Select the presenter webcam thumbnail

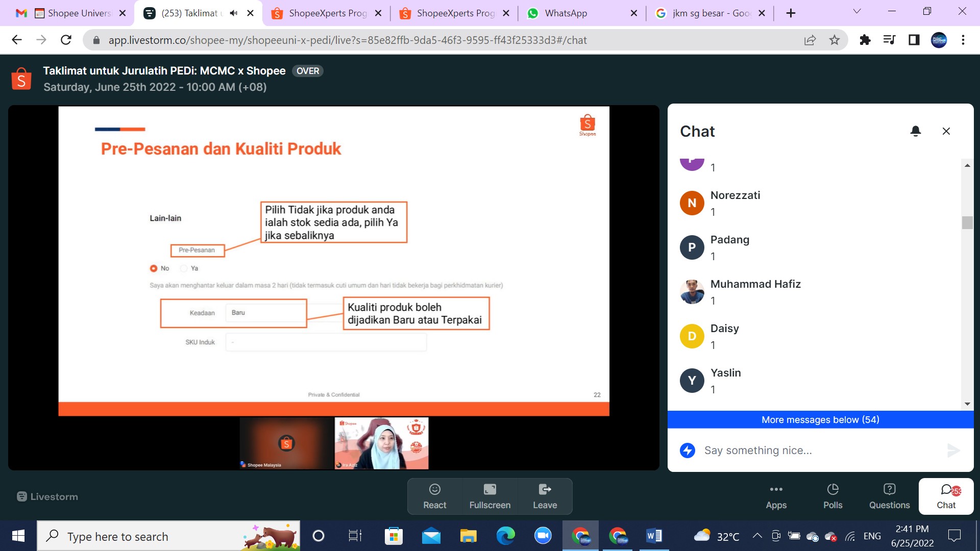click(382, 443)
